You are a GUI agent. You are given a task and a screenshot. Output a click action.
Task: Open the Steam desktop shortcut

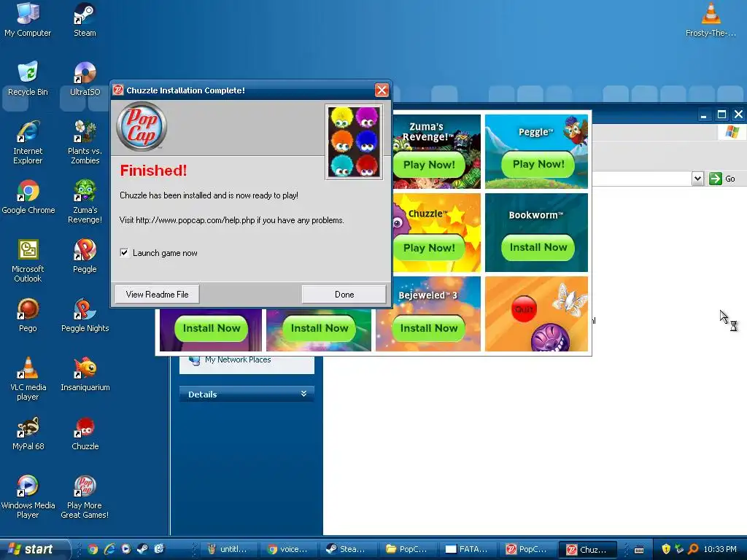[85, 20]
